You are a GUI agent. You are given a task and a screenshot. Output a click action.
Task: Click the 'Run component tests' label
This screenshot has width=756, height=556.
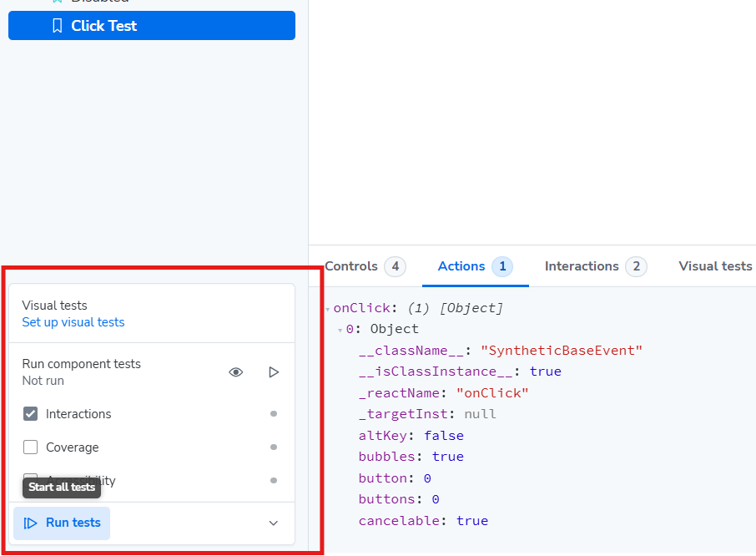pyautogui.click(x=82, y=364)
